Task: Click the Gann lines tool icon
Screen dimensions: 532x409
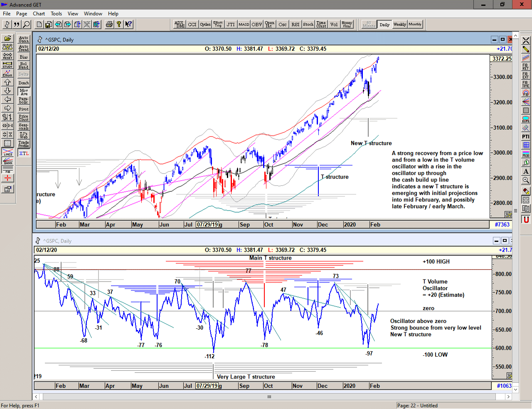Action: point(7,161)
